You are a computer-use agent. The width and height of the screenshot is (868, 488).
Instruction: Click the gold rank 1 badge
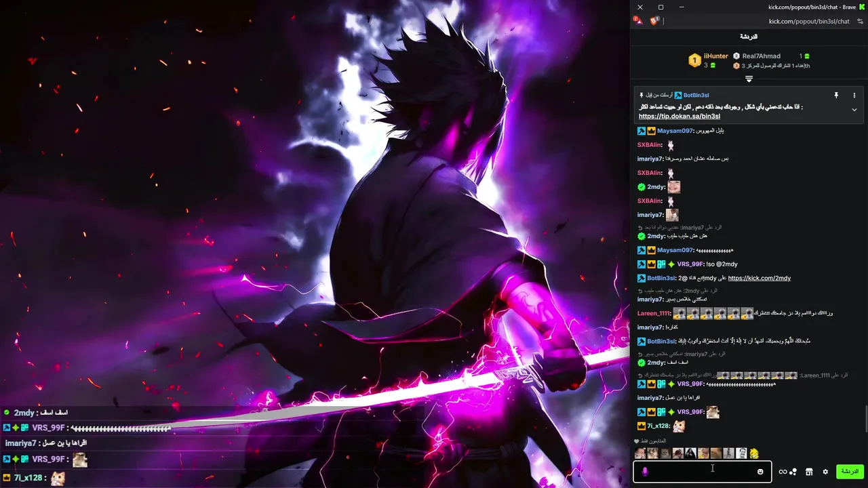click(694, 61)
